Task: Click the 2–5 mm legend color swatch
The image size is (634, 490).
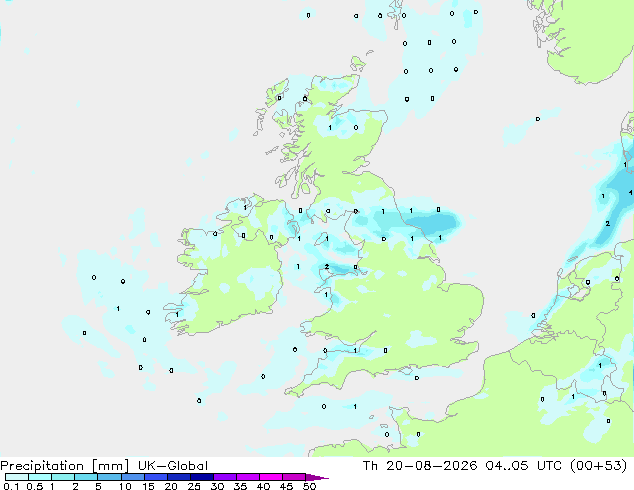Action: point(86,477)
